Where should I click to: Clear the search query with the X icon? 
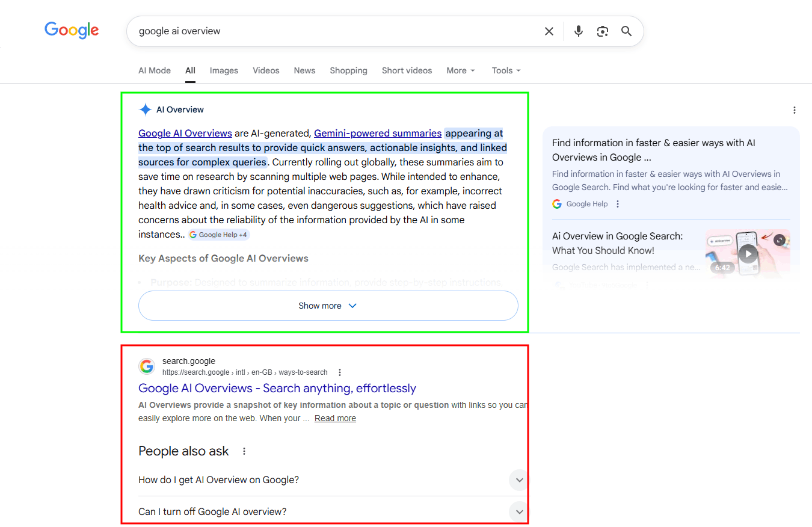pyautogui.click(x=549, y=31)
